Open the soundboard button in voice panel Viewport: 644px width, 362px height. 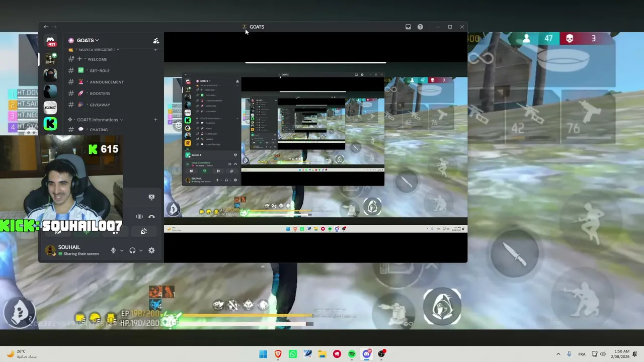click(x=144, y=231)
